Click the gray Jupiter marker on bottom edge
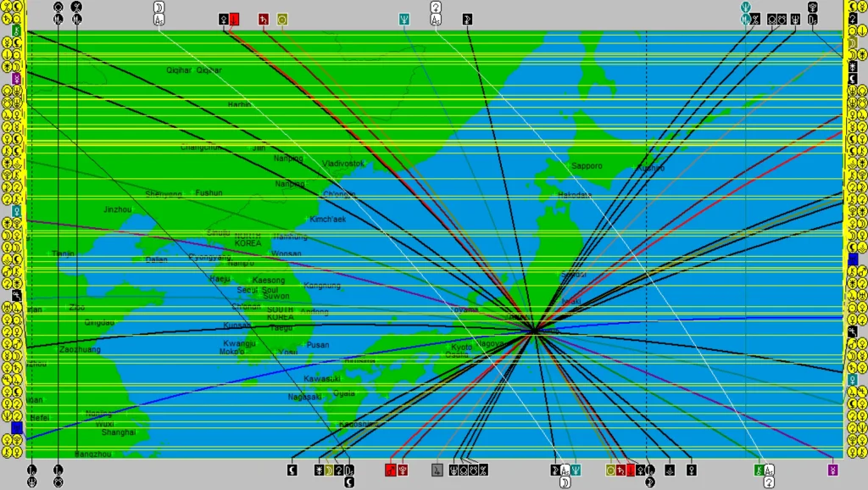This screenshot has height=490, width=868. tap(437, 470)
